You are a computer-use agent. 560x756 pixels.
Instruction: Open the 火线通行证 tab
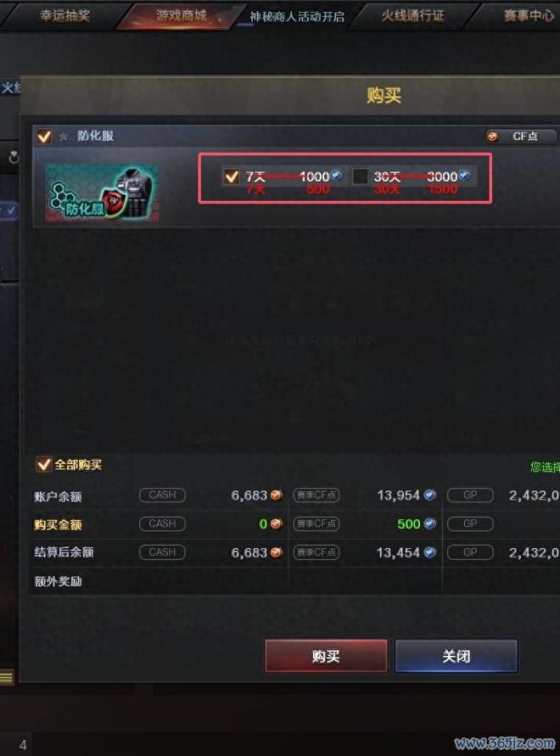click(x=413, y=16)
